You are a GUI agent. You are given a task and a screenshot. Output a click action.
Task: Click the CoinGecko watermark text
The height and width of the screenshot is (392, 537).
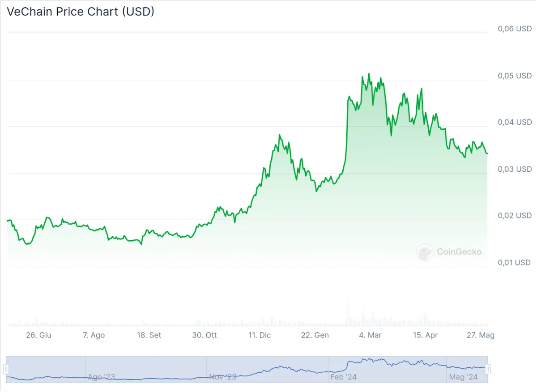coord(459,252)
